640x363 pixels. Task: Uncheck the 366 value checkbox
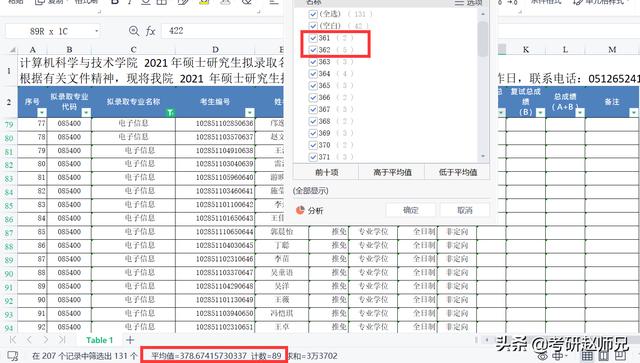313,97
